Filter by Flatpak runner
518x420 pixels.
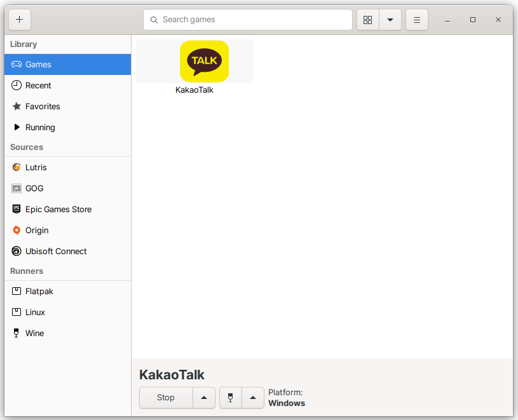(67, 291)
